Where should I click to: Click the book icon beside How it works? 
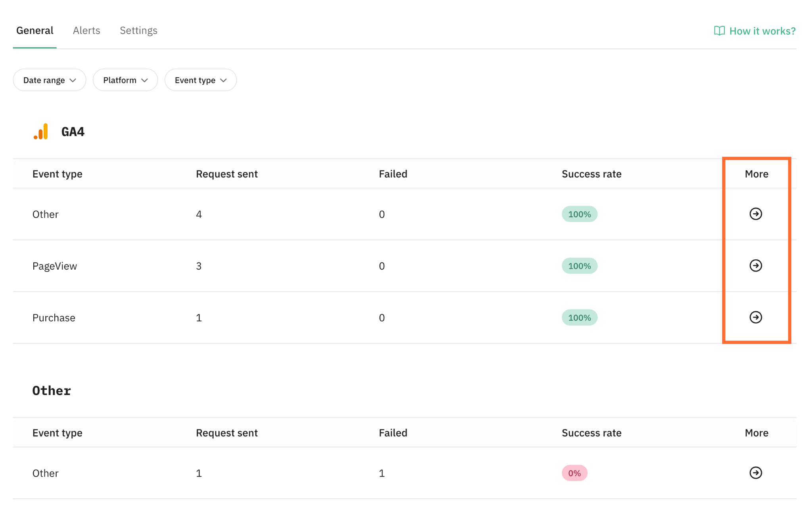719,31
